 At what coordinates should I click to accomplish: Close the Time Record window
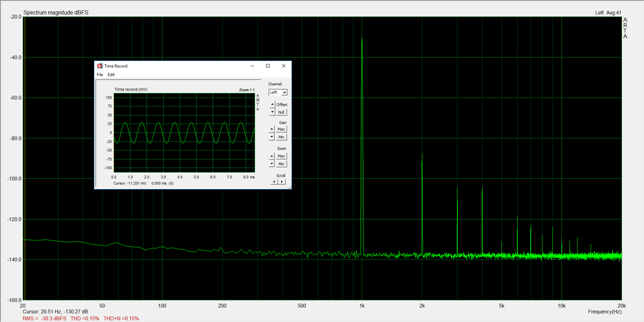click(x=283, y=66)
